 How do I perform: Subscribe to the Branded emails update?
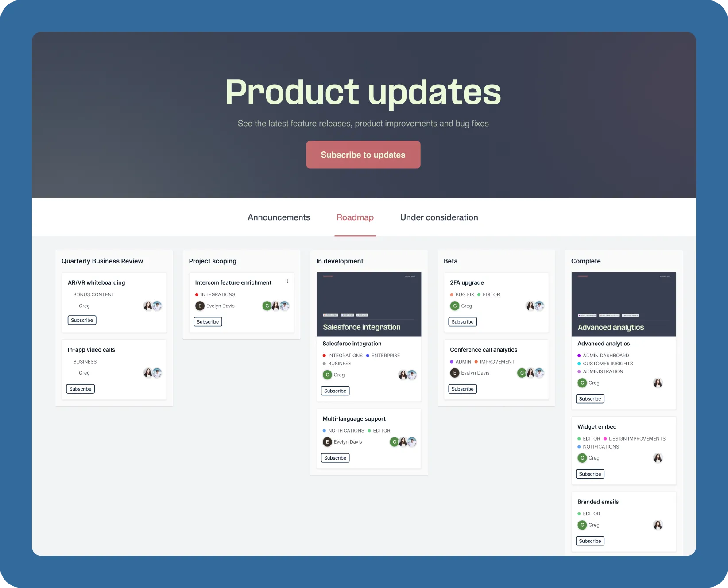coord(590,541)
